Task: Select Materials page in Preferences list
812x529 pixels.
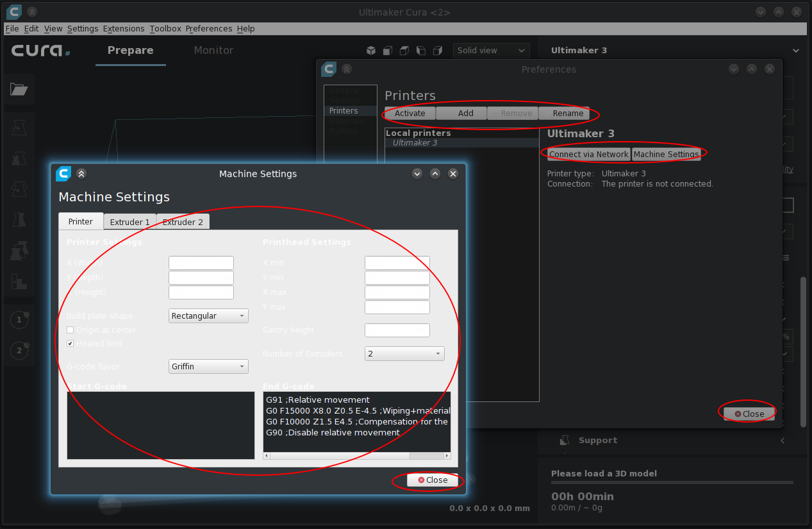Action: click(351, 121)
